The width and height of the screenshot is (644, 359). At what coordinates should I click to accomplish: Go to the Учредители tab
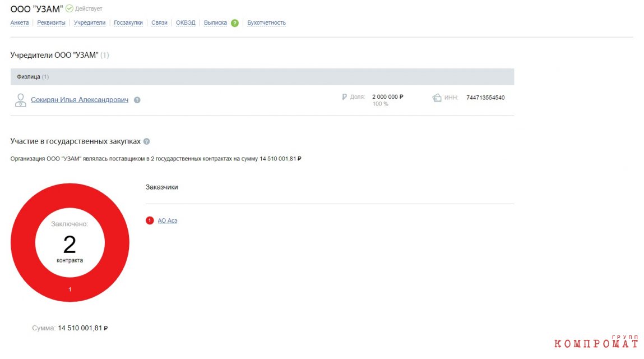pyautogui.click(x=90, y=22)
